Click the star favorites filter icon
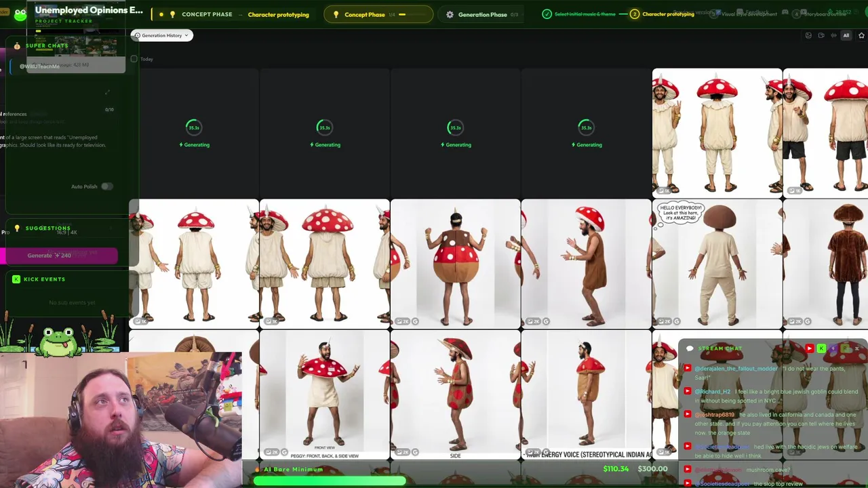The width and height of the screenshot is (868, 488). tap(861, 35)
